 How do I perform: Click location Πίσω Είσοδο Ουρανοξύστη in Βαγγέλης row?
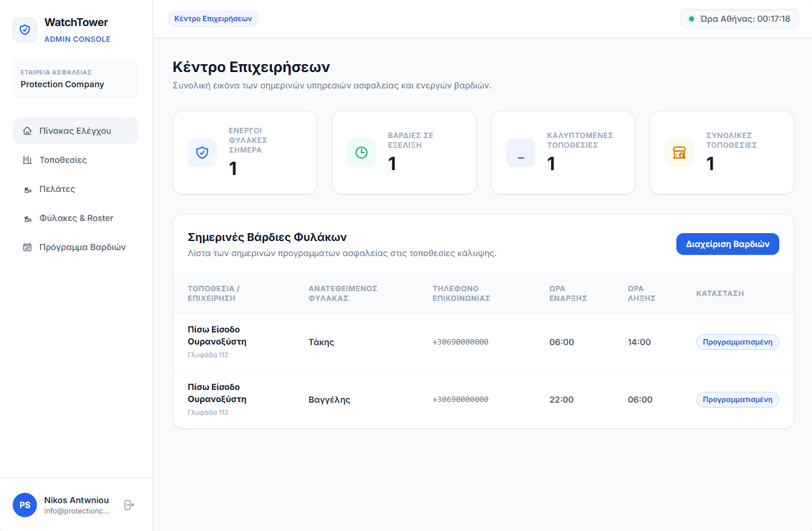click(217, 393)
